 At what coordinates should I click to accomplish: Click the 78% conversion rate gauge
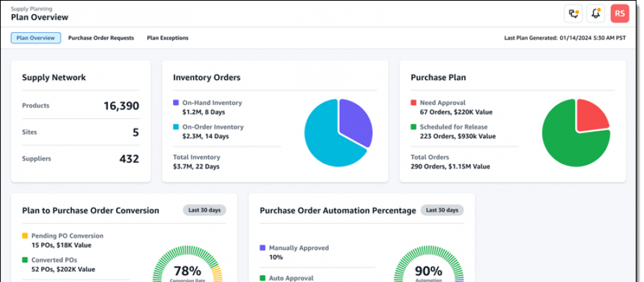pos(187,264)
